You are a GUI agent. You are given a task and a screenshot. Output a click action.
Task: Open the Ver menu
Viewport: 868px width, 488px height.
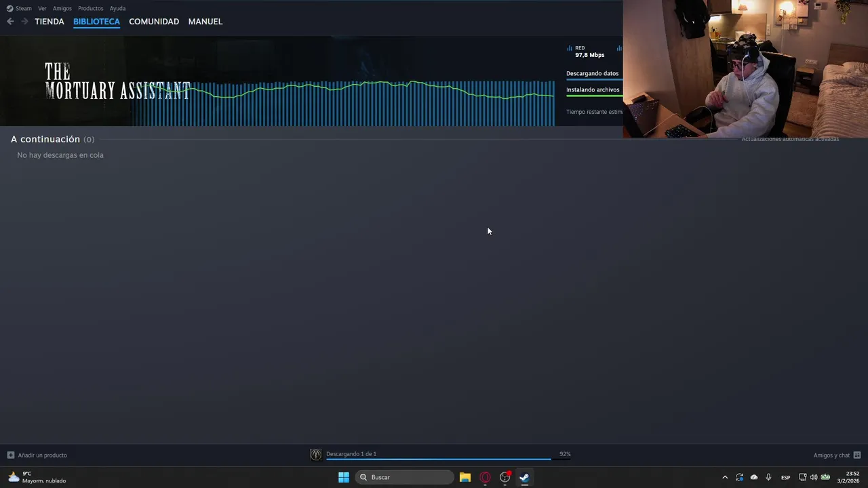point(42,8)
